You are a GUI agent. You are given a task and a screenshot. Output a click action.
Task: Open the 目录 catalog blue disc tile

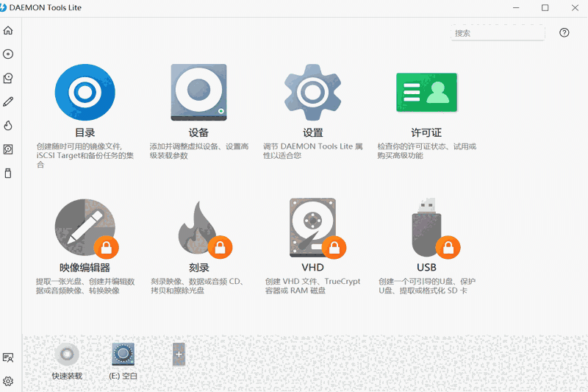point(85,92)
